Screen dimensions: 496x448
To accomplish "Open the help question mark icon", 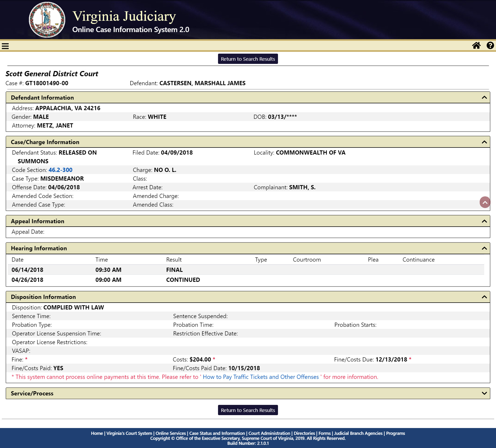I will [x=490, y=45].
